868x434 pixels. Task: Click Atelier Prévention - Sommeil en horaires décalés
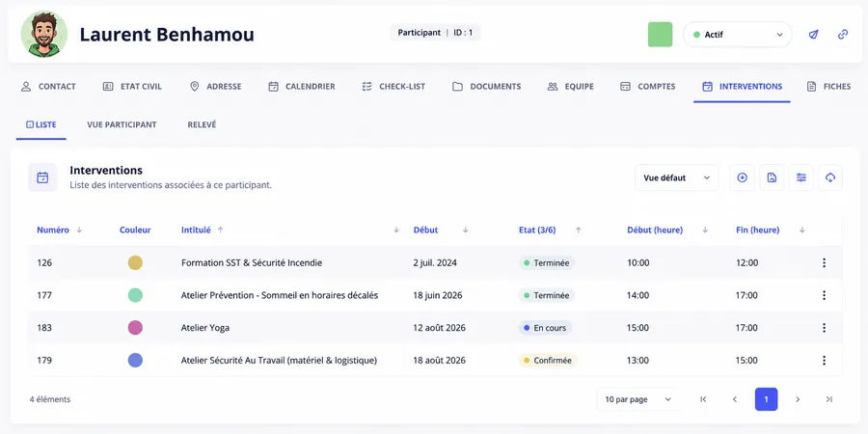coord(280,295)
